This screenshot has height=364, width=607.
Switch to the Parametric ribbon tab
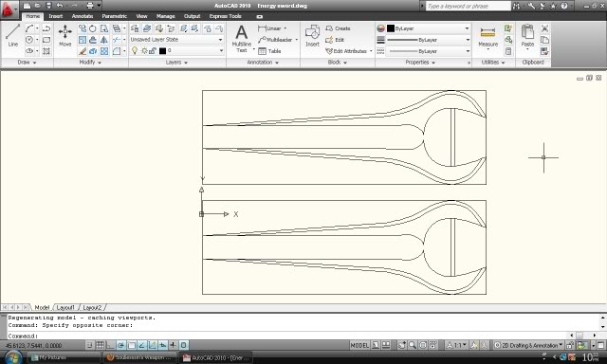pyautogui.click(x=114, y=16)
